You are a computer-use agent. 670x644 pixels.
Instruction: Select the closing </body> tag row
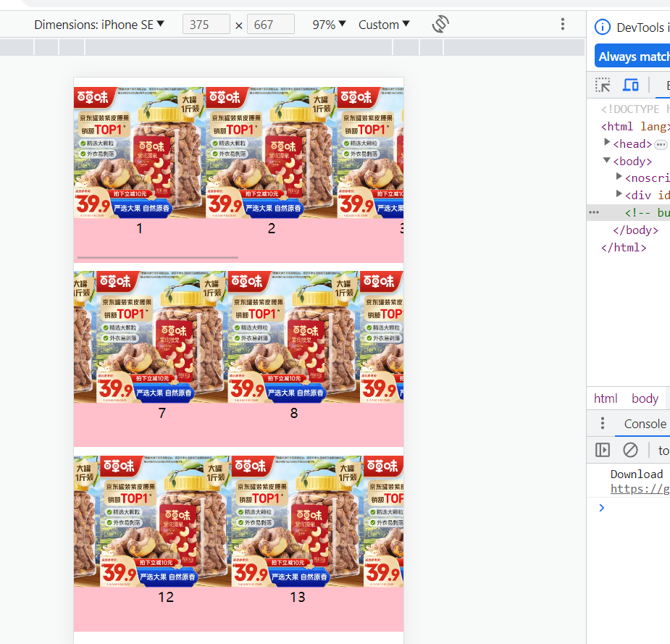pos(635,230)
